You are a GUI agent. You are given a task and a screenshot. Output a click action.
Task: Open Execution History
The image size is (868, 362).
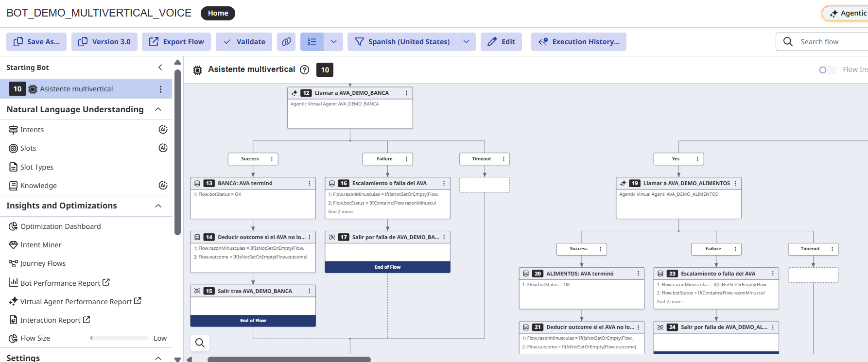[579, 42]
